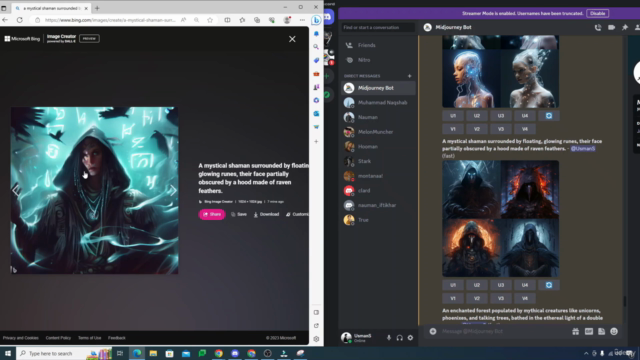Screen dimensions: 640x360
Task: Open Nauman direct message
Action: [378, 117]
